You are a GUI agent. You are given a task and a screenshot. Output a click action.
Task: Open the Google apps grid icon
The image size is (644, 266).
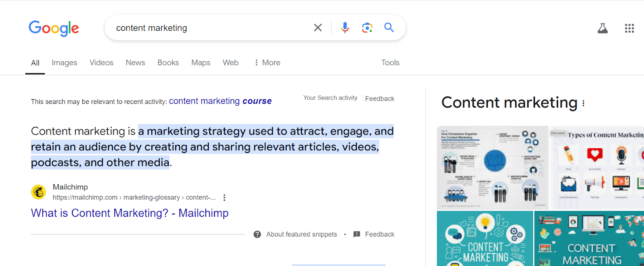tap(630, 28)
